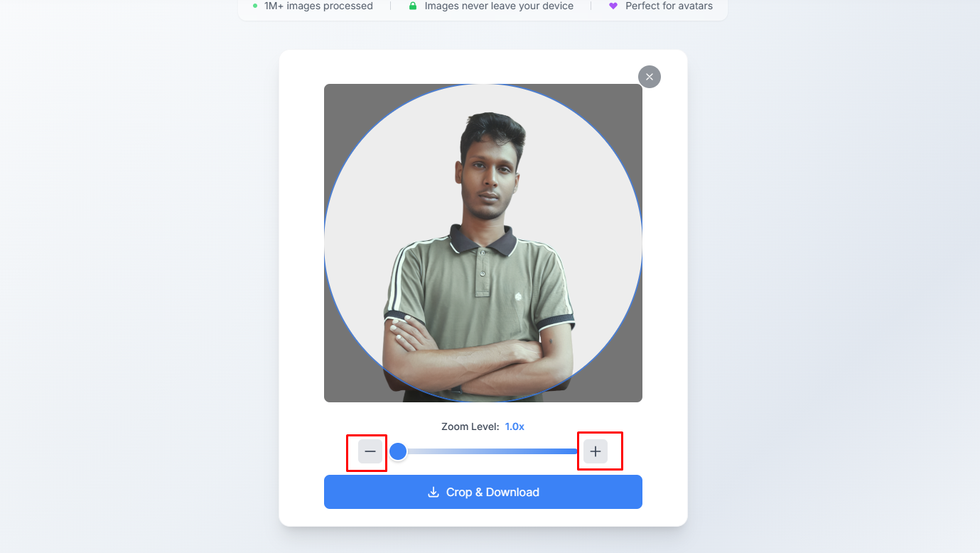Click the blue zoom slider handle
The image size is (980, 553).
tap(399, 451)
